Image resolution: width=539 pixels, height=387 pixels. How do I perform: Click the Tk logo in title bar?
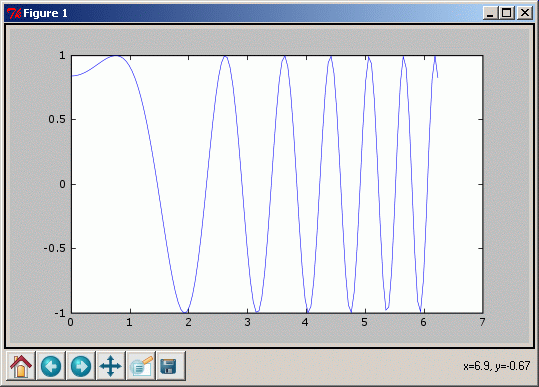tap(14, 13)
